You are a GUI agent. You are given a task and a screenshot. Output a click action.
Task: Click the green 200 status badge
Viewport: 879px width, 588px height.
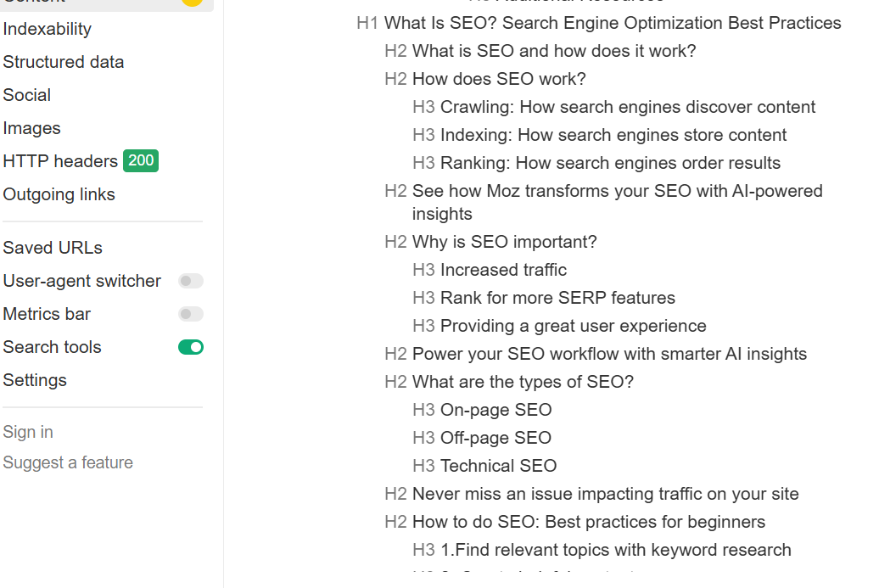[141, 160]
